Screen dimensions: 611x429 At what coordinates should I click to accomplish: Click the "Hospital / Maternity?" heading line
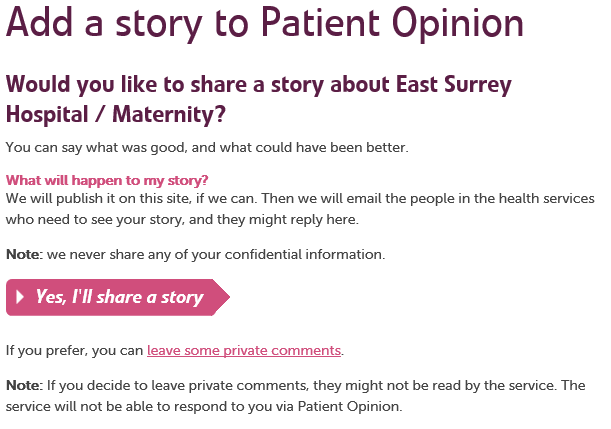116,115
